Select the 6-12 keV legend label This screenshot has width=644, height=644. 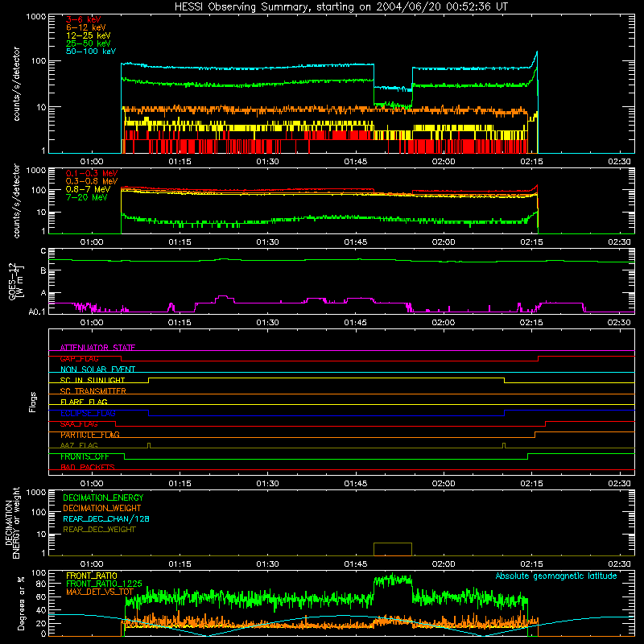[x=86, y=27]
